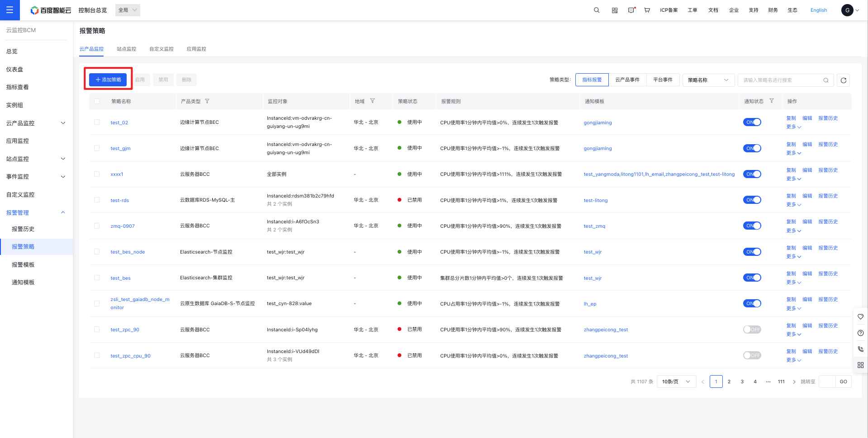
Task: Turn on notification switch for test_zpc_cpu_90
Action: click(x=752, y=355)
